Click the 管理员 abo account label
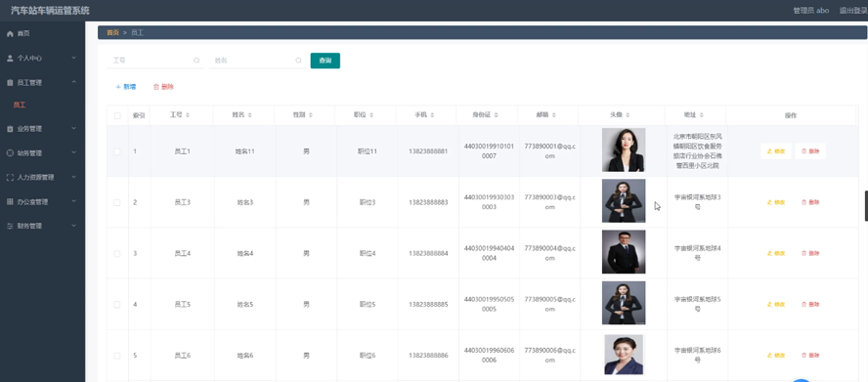Viewport: 868px width, 382px height. click(811, 11)
